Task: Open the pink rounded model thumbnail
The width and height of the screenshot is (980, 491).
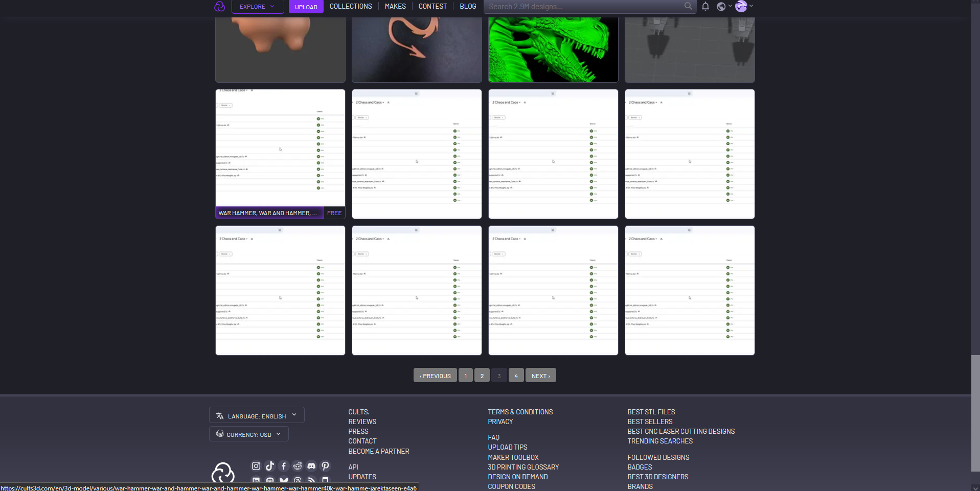Action: pos(280,50)
